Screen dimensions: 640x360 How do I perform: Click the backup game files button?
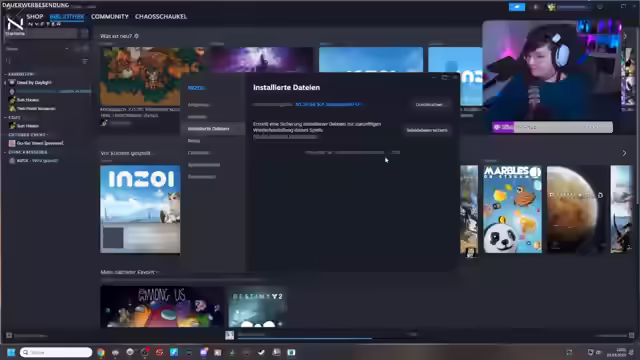tap(427, 130)
